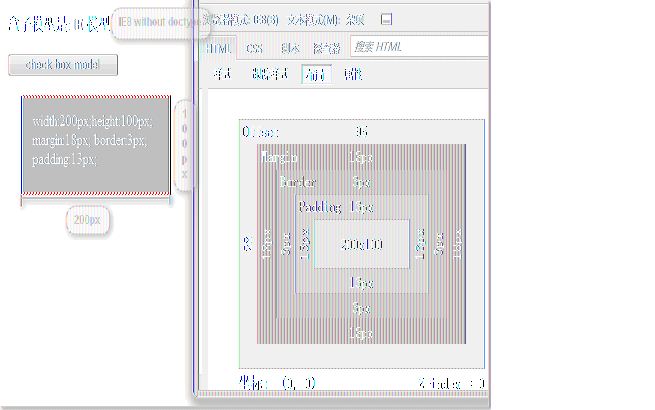Click the Margin label in layout diagram

click(x=279, y=158)
